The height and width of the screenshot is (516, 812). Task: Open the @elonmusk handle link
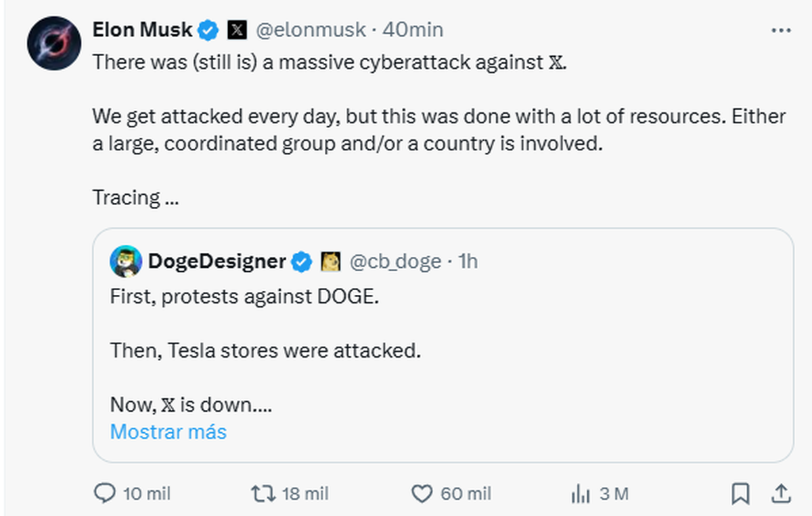[x=311, y=30]
